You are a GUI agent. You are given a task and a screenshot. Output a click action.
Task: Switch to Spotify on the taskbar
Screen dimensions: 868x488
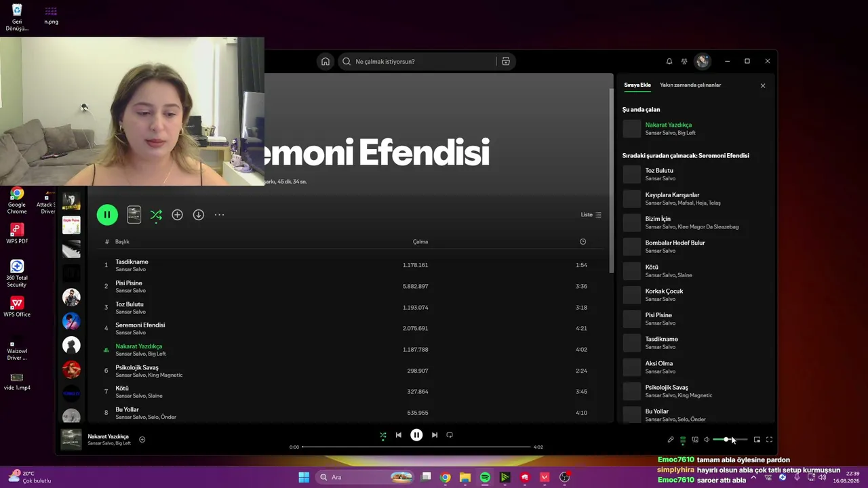pyautogui.click(x=485, y=477)
